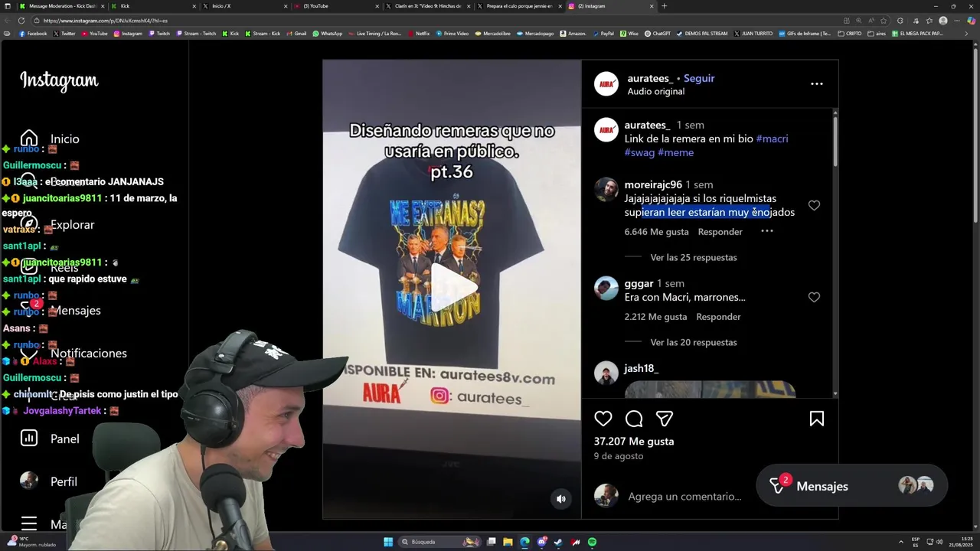The width and height of the screenshot is (980, 551).
Task: Like moreirajc96's comment with its heart
Action: [814, 205]
